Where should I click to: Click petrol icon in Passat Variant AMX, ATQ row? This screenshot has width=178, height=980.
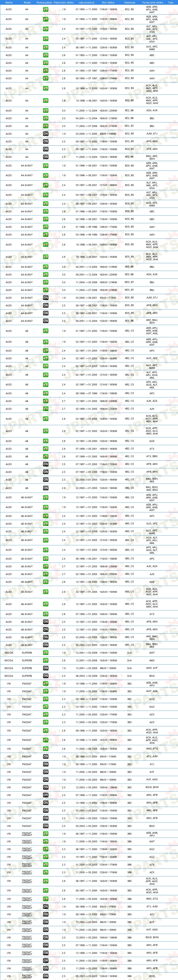point(45,899)
